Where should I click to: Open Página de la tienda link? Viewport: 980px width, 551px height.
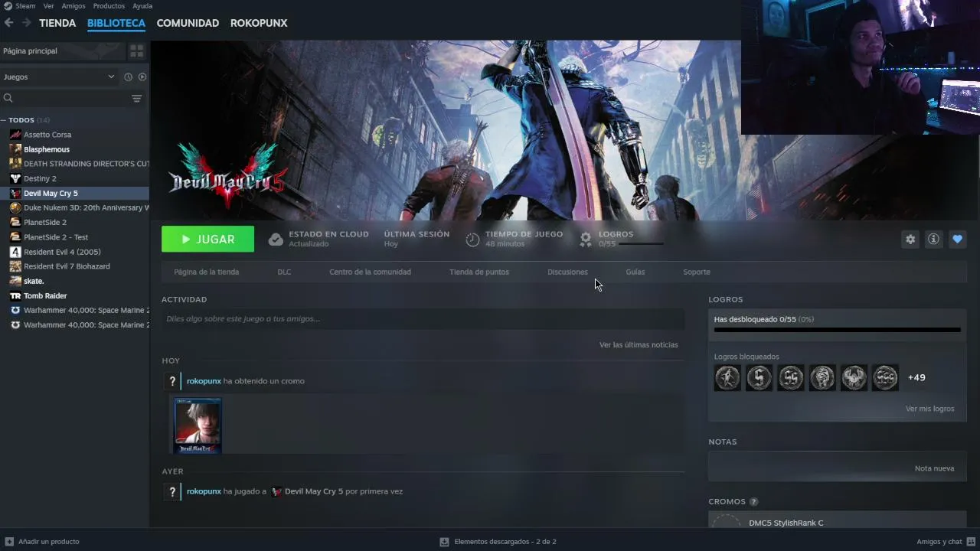pyautogui.click(x=206, y=272)
